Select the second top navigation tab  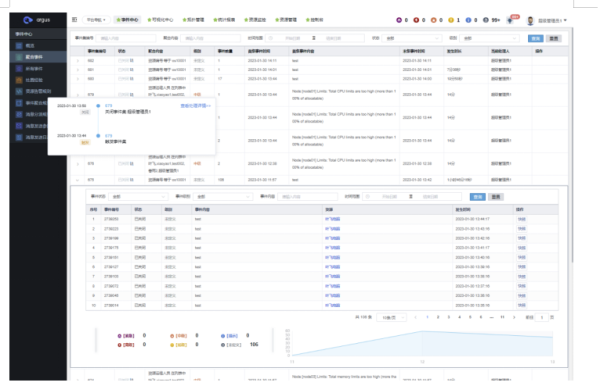click(160, 20)
